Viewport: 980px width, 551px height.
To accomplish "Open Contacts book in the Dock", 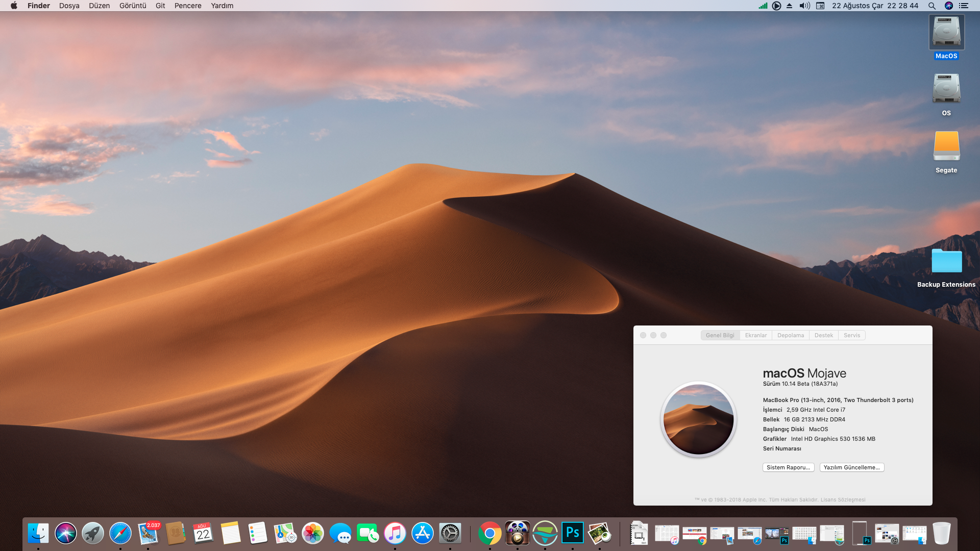I will pyautogui.click(x=176, y=533).
